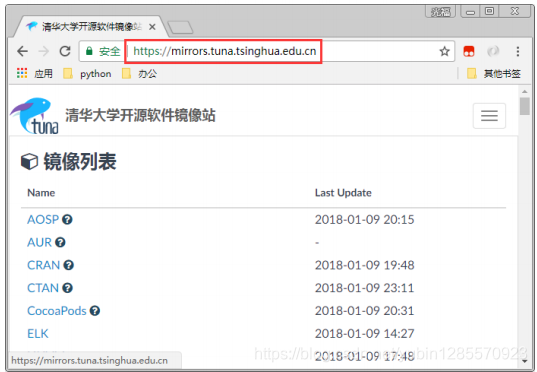This screenshot has height=372, width=537.
Task: Click the browser forward arrow
Action: [x=44, y=51]
